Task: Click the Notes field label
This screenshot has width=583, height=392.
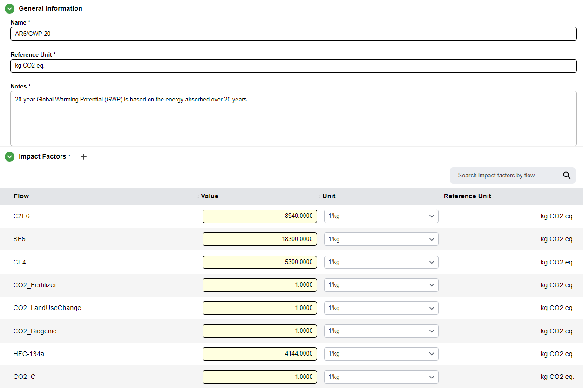Action: coord(19,86)
